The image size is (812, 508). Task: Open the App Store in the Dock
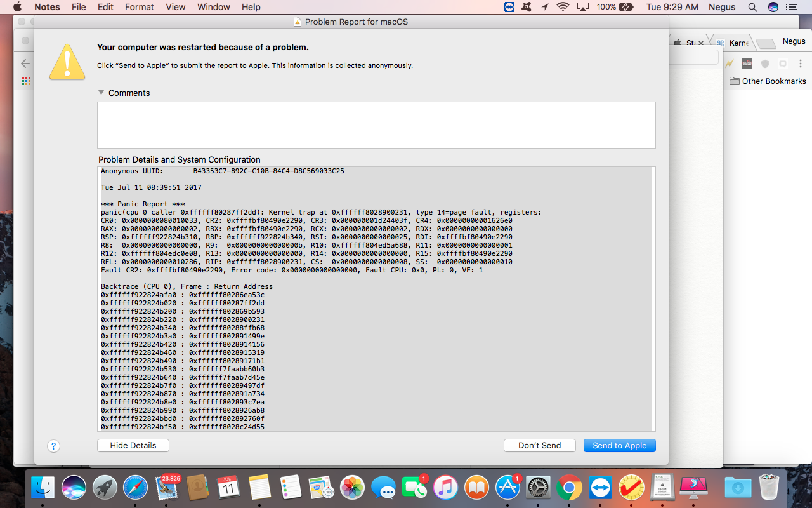pyautogui.click(x=507, y=488)
